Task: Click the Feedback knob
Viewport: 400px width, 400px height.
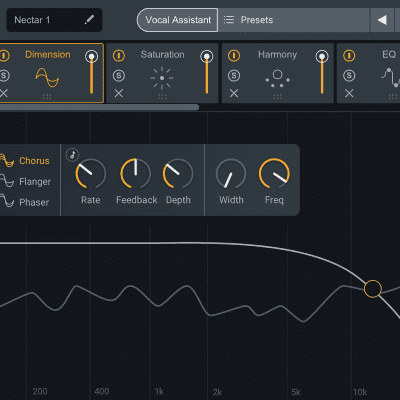Action: tap(135, 174)
